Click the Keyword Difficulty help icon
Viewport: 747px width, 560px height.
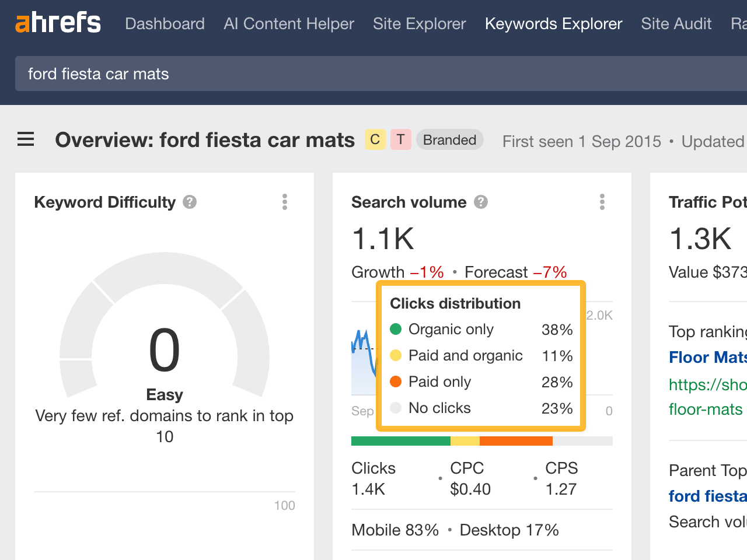(190, 202)
